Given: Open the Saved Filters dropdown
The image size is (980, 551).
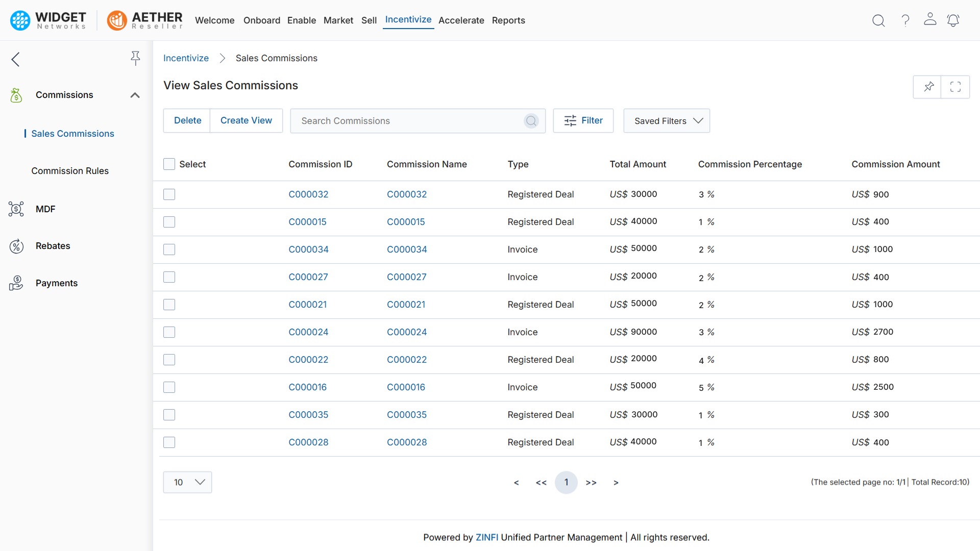Looking at the screenshot, I should point(667,120).
